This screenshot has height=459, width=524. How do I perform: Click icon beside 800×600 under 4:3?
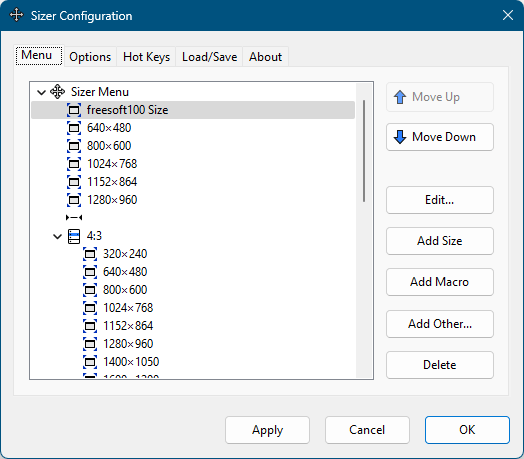click(90, 290)
